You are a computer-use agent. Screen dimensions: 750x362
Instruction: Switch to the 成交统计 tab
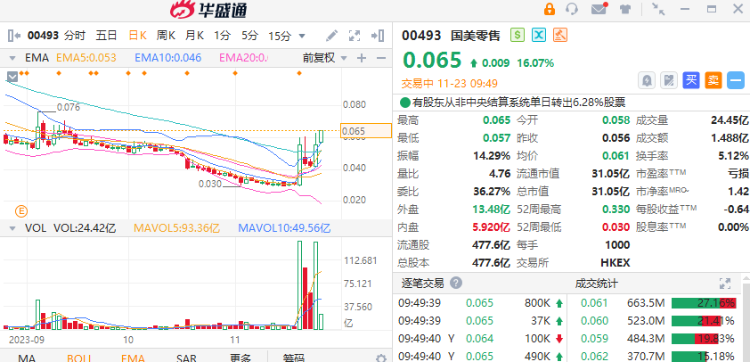pos(596,284)
